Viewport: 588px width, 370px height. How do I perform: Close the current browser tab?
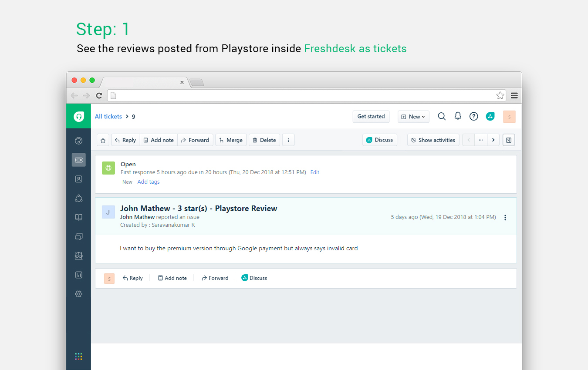(x=182, y=82)
